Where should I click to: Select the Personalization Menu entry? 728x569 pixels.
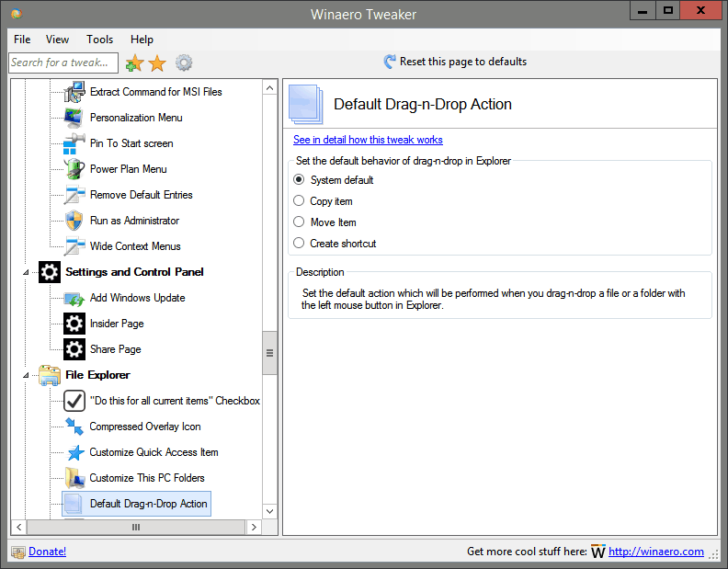(136, 118)
